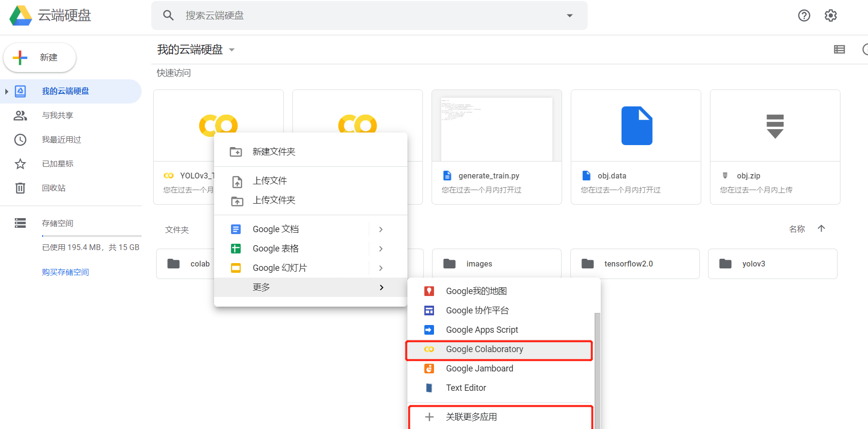
Task: Expand the Google 文档 submenu arrow
Action: pos(381,229)
